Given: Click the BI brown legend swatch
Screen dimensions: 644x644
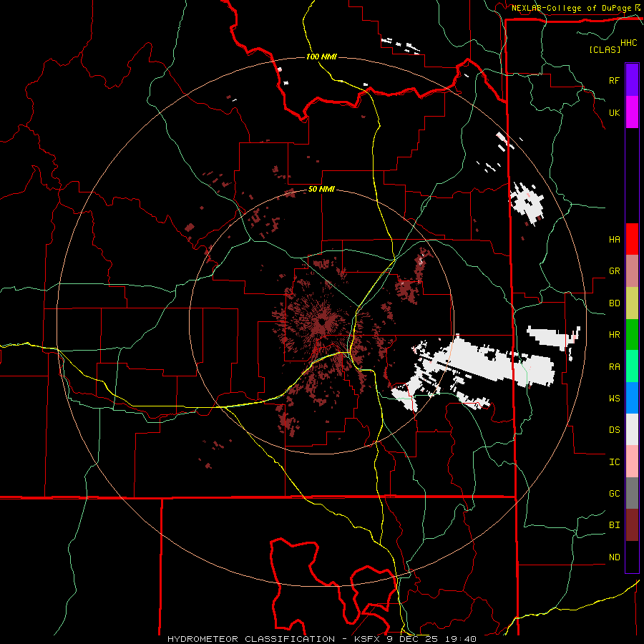Looking at the screenshot, I should coord(632,525).
